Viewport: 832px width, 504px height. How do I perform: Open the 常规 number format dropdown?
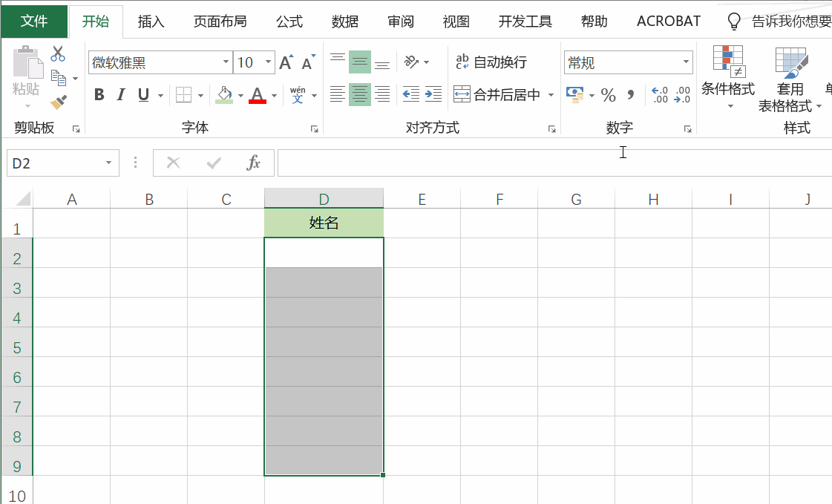tap(687, 62)
